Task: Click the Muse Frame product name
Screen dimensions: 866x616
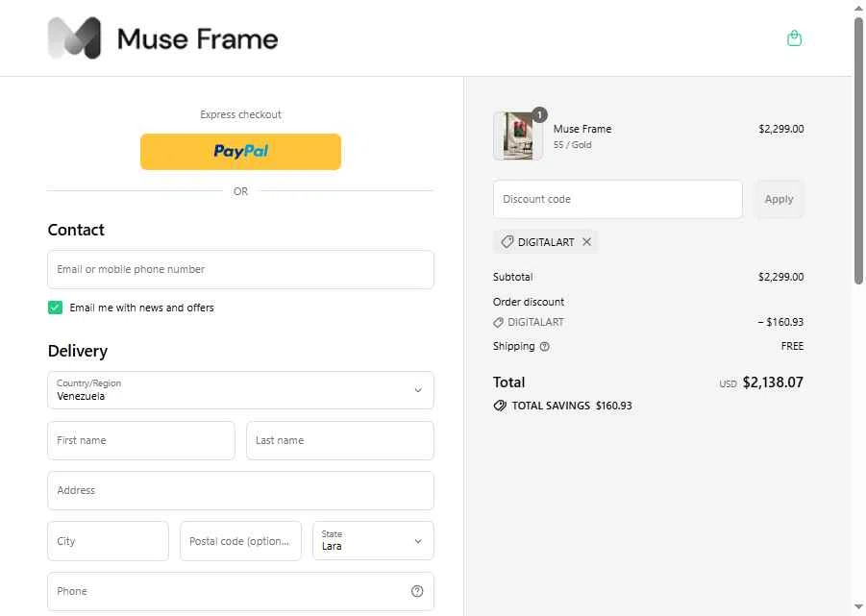Action: (x=582, y=129)
